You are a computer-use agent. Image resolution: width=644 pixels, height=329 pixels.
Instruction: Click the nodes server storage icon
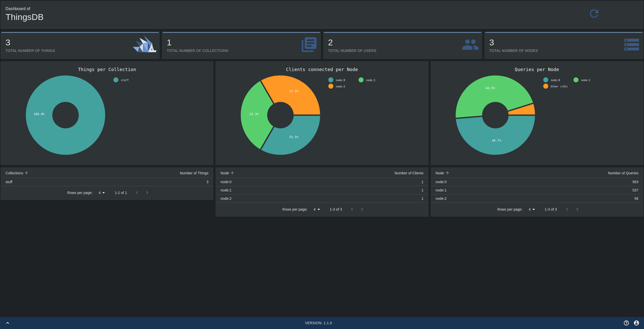tap(632, 45)
